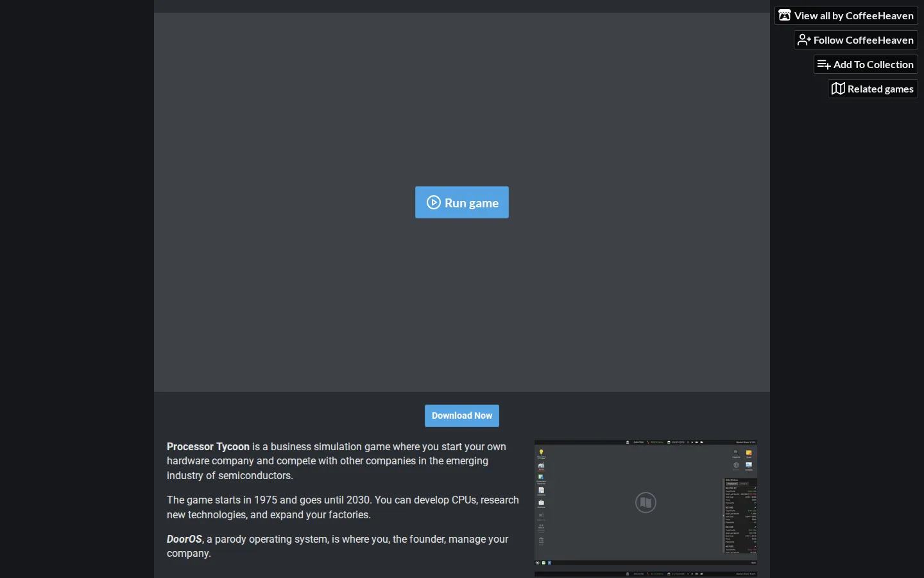
Task: Click the Download Now button
Action: click(x=462, y=416)
